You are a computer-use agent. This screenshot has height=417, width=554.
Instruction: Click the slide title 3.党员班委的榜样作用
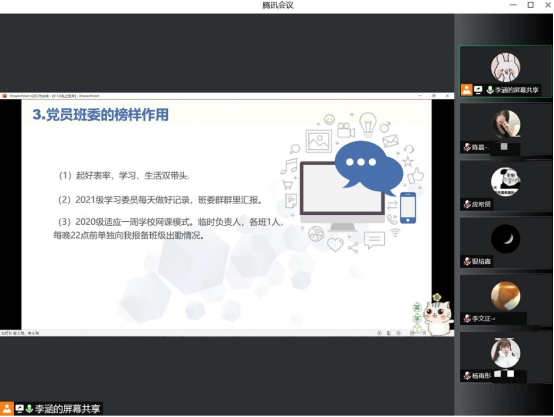pos(101,114)
